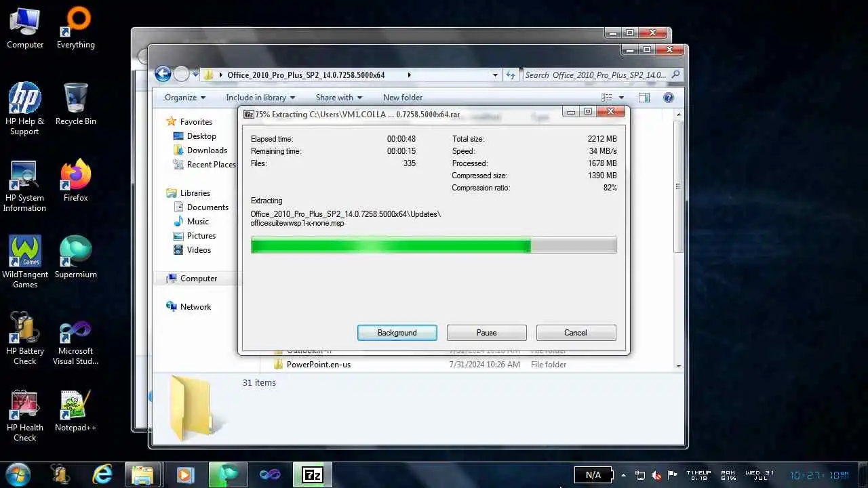Click the Change your view icon
The width and height of the screenshot is (868, 488).
pos(607,98)
